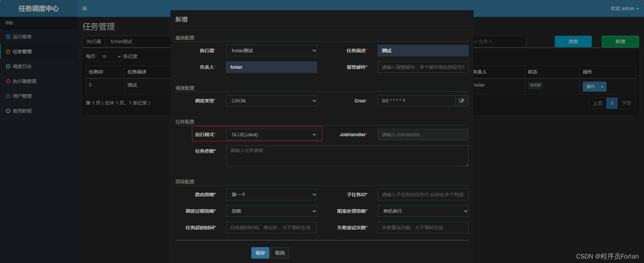This screenshot has height=263, width=644.
Task: Focus the 任务描述 field containing 测试
Action: point(423,51)
